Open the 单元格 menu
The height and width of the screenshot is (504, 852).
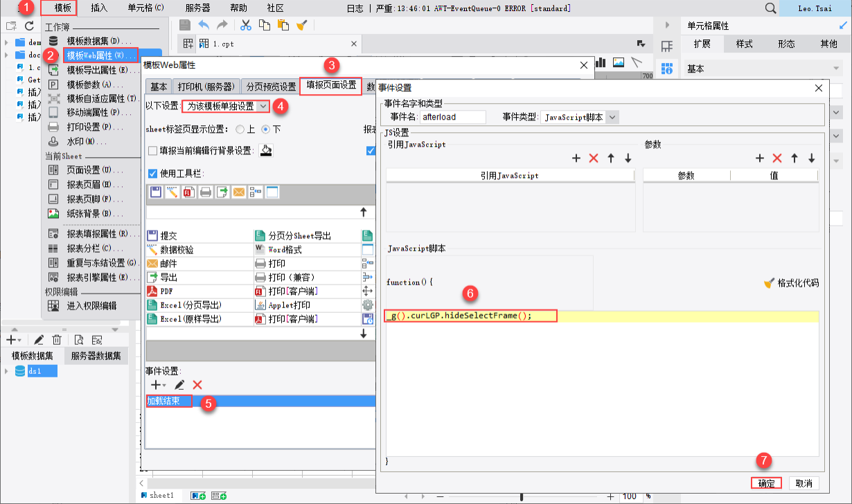click(x=146, y=8)
